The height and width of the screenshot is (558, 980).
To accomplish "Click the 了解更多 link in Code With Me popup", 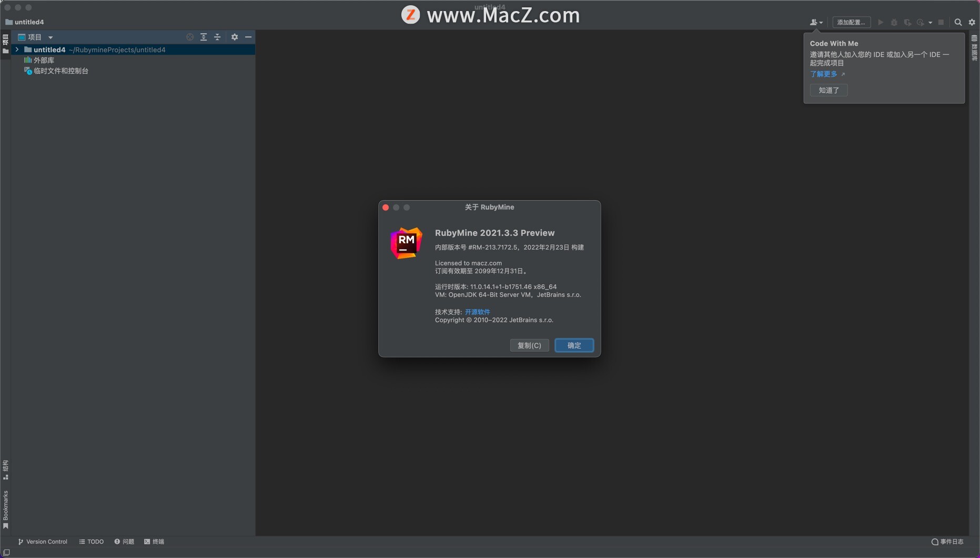I will [824, 74].
